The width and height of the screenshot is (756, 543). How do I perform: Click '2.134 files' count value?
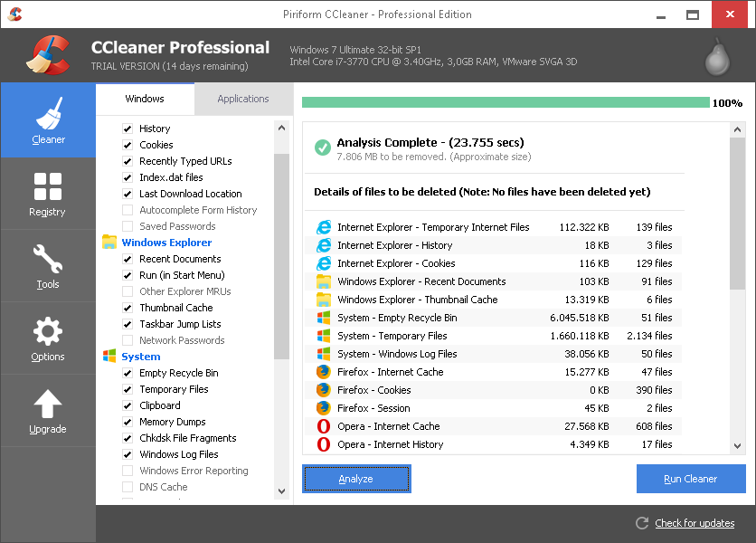pos(649,336)
